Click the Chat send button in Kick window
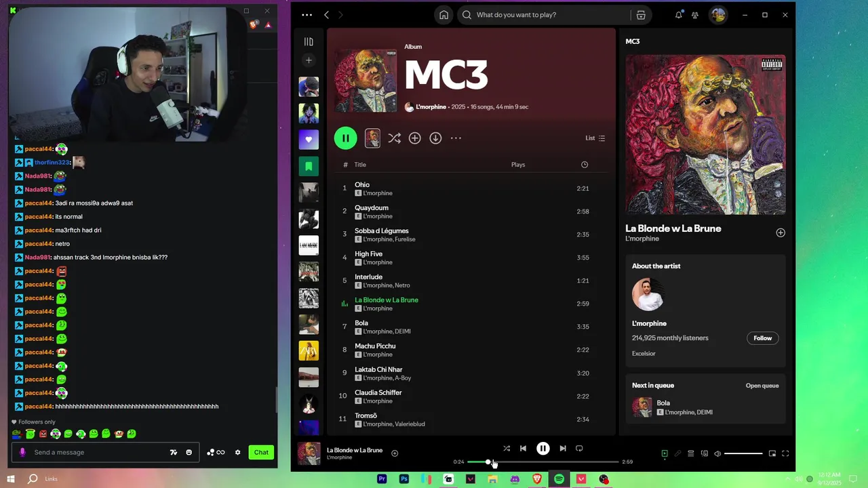The image size is (868, 488). (x=261, y=452)
